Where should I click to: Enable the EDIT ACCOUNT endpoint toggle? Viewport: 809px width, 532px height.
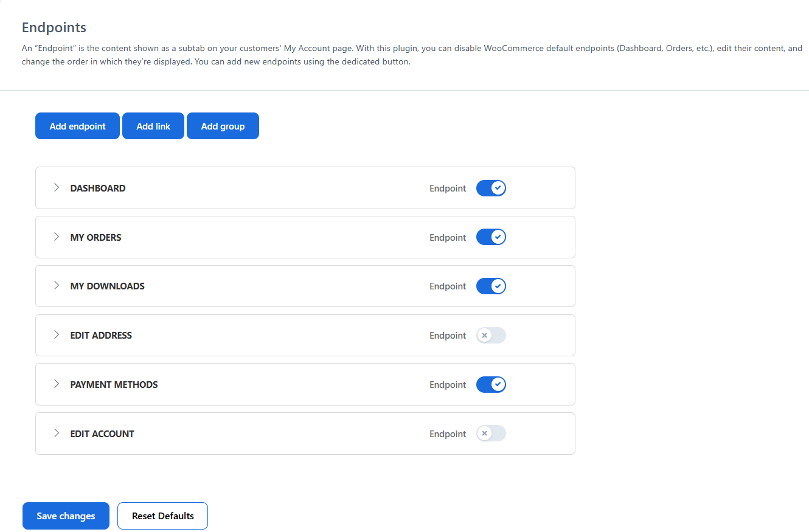491,434
